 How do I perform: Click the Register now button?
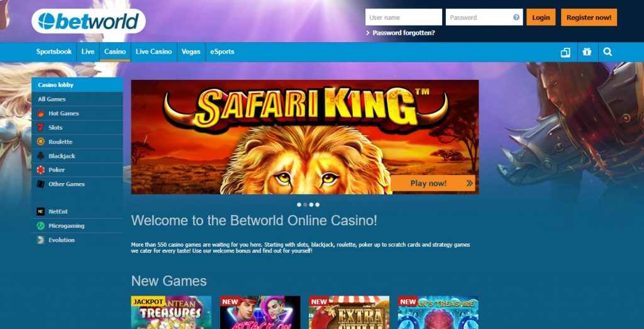[x=589, y=17]
